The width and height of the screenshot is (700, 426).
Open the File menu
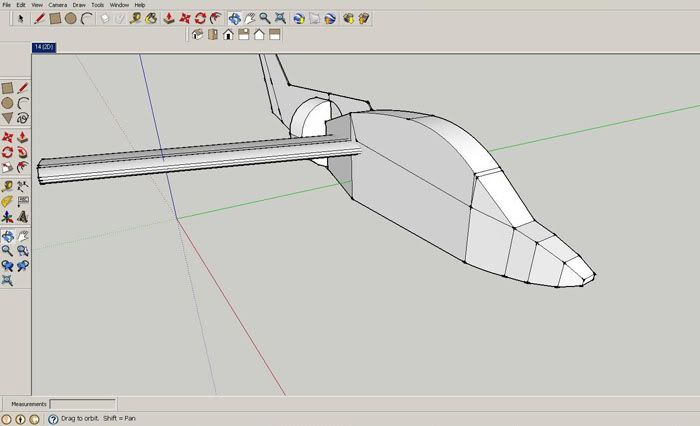6,5
